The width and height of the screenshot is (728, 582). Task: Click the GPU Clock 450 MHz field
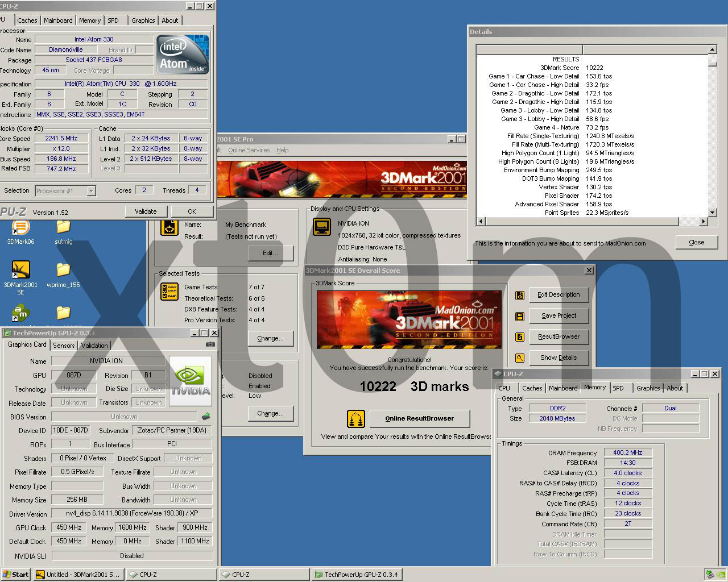click(68, 528)
